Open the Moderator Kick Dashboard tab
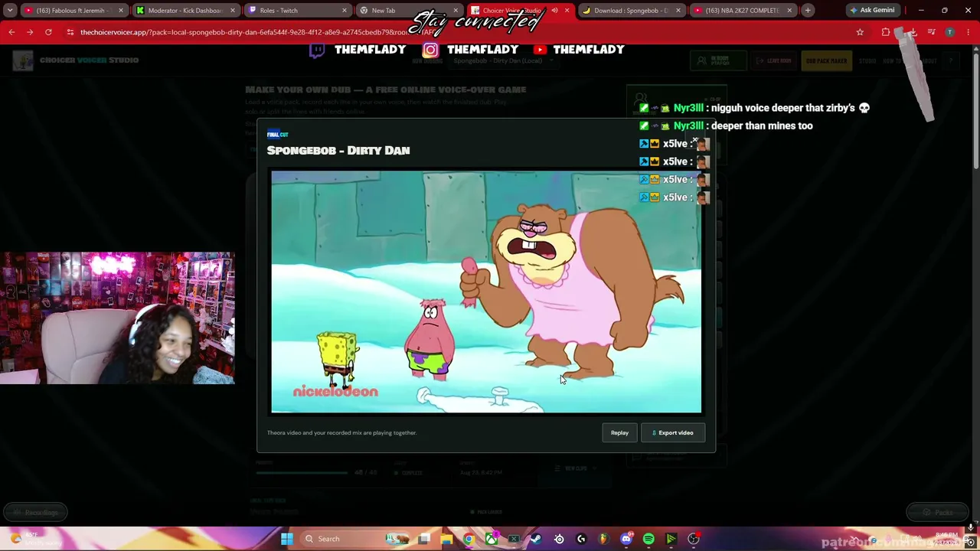Viewport: 980px width, 551px height. click(185, 11)
